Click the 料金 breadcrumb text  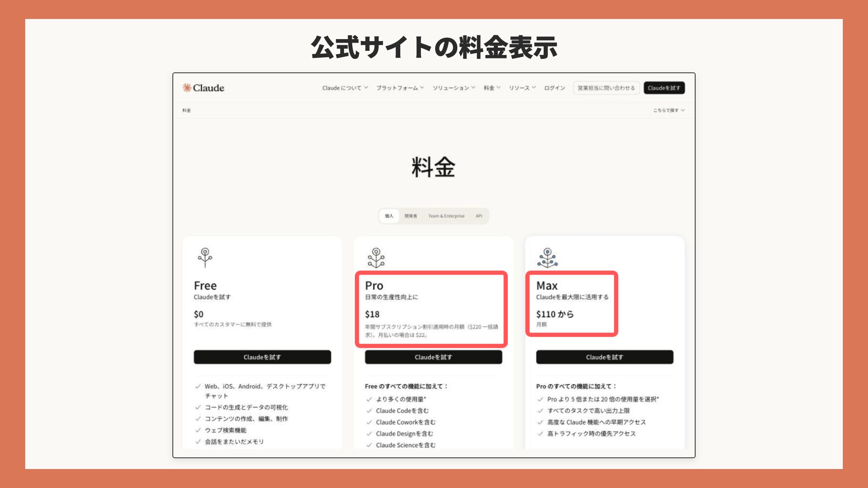[187, 110]
